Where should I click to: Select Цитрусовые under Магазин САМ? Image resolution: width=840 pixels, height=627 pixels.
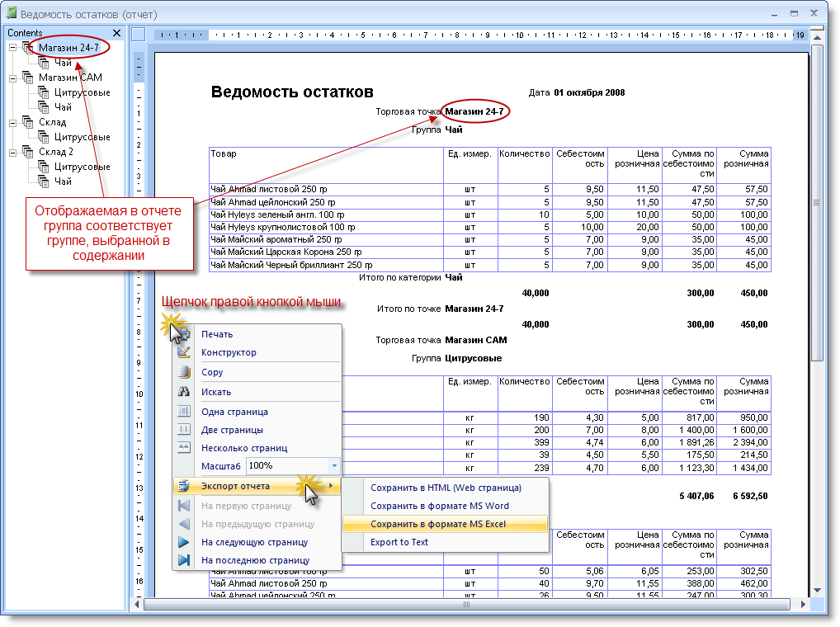82,92
